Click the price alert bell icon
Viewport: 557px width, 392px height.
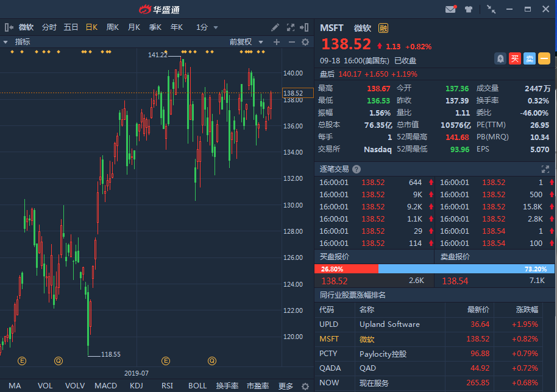click(500, 58)
